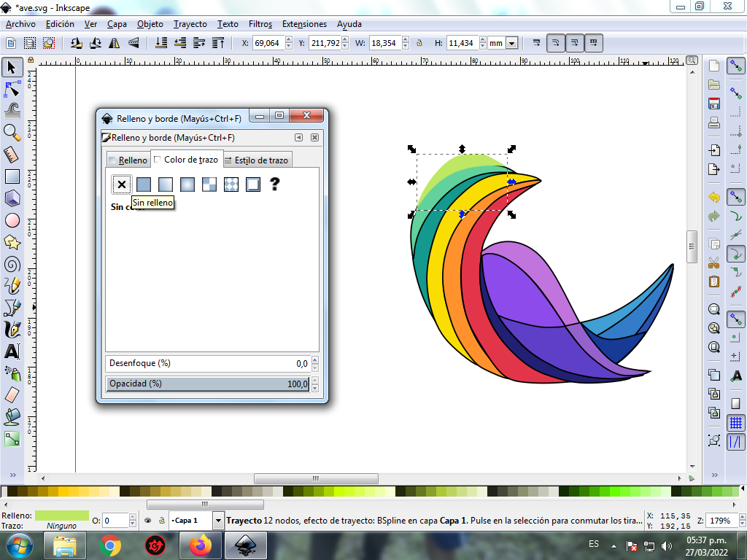Screen dimensions: 747x560
Task: Toggle the grid snapping button
Action: (736, 423)
